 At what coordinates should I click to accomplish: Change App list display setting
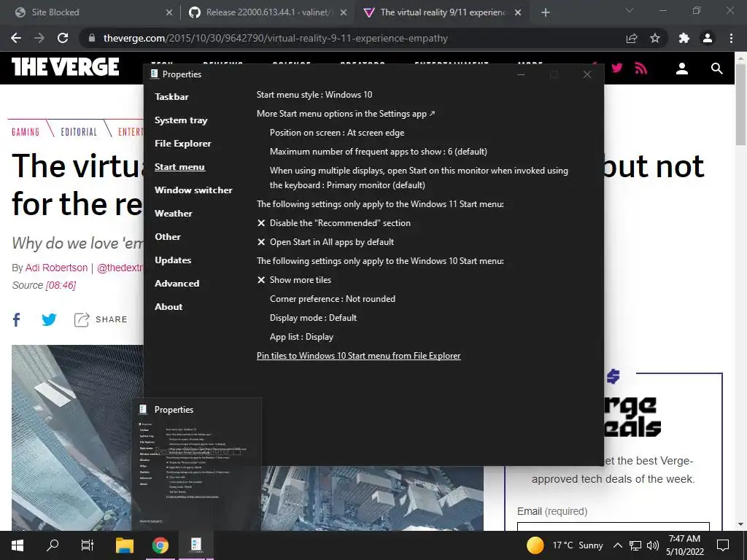(x=301, y=337)
